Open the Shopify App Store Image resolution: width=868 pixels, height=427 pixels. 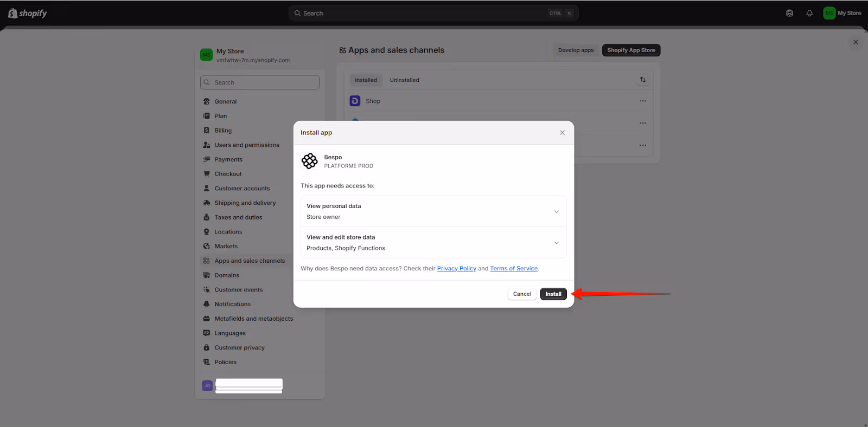[631, 50]
